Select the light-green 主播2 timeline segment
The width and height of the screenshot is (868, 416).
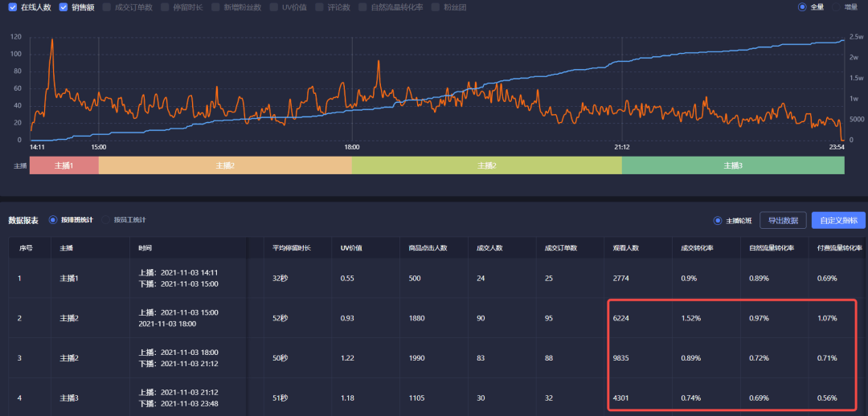pos(486,165)
